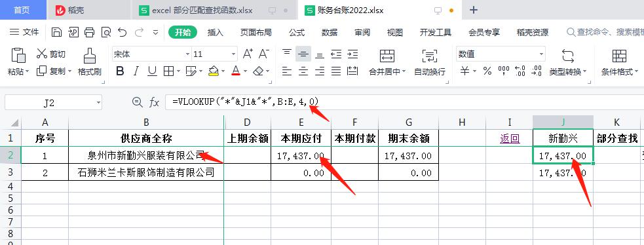This screenshot has width=644, height=245.
Task: Switch to the 公式 ribbon tab
Action: click(297, 32)
